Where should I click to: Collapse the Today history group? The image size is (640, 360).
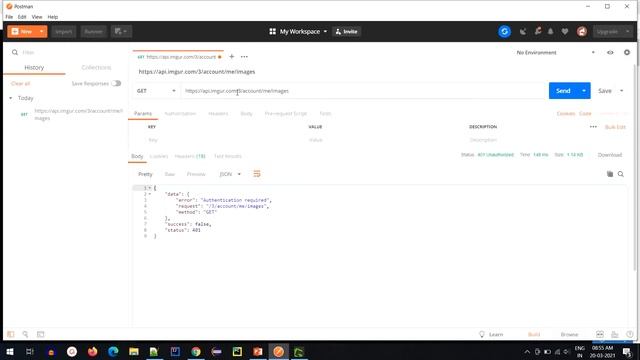11,98
